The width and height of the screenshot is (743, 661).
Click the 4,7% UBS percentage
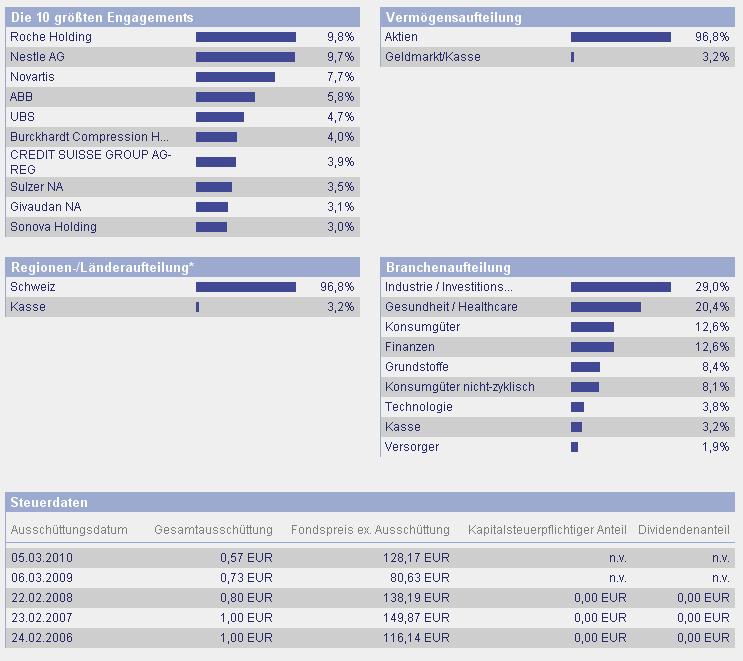click(340, 117)
